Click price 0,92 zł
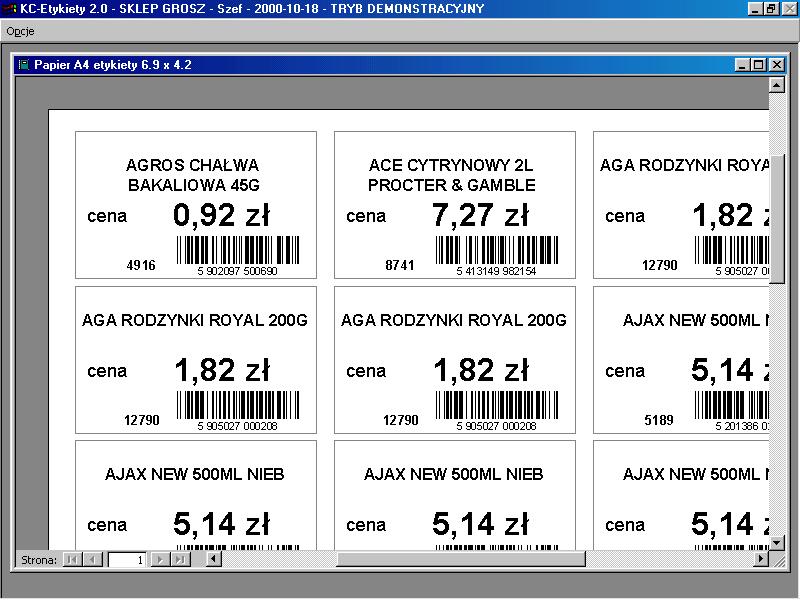800x600 pixels. point(221,215)
